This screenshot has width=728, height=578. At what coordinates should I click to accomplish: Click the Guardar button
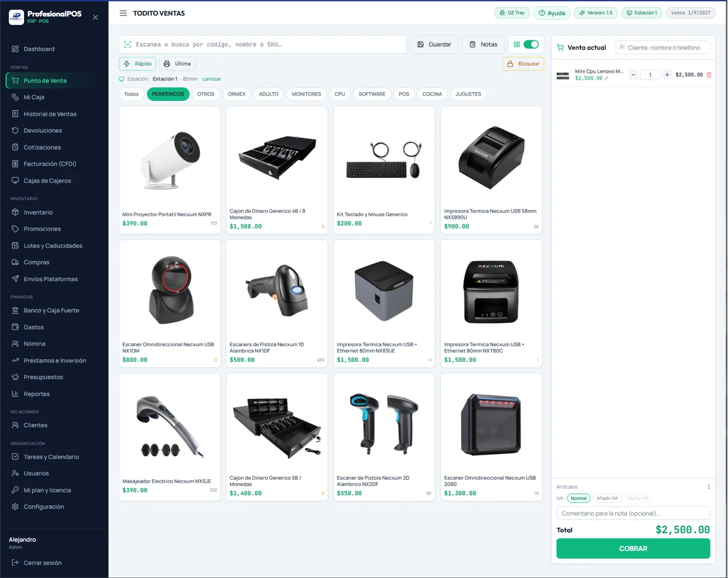tap(434, 45)
